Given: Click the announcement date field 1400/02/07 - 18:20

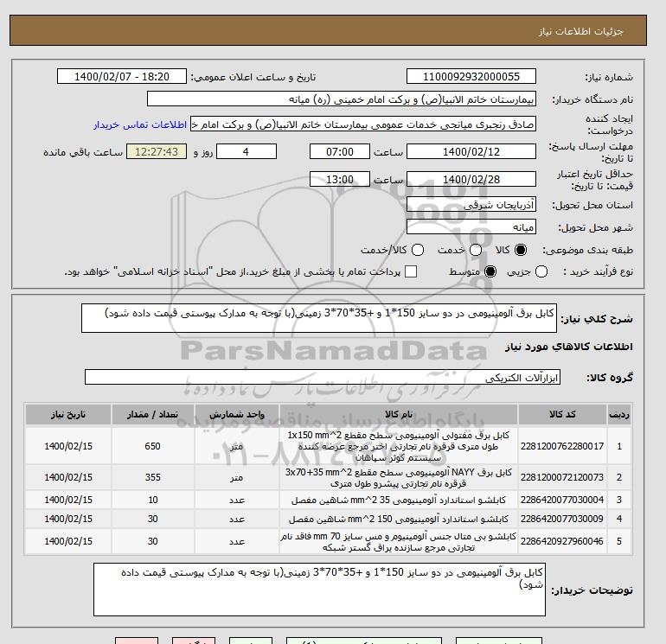Looking at the screenshot, I should pos(122,76).
